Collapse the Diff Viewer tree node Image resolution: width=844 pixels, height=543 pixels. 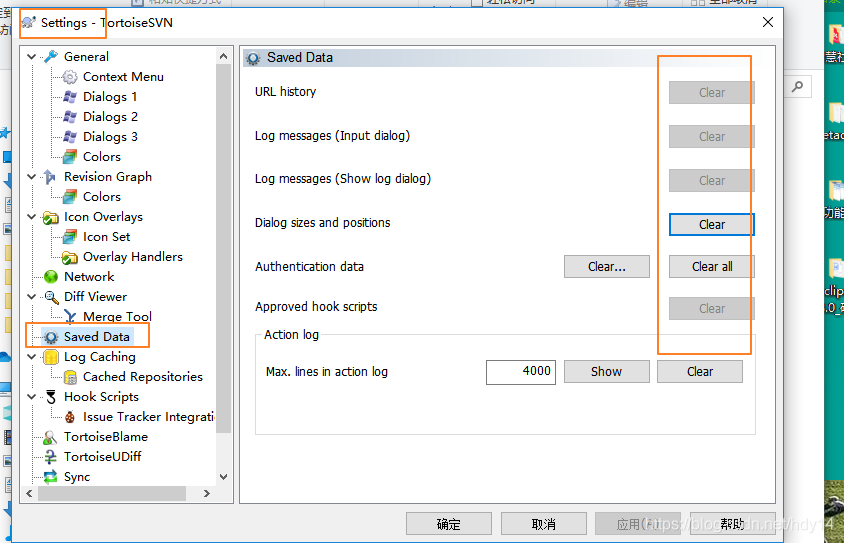[32, 297]
